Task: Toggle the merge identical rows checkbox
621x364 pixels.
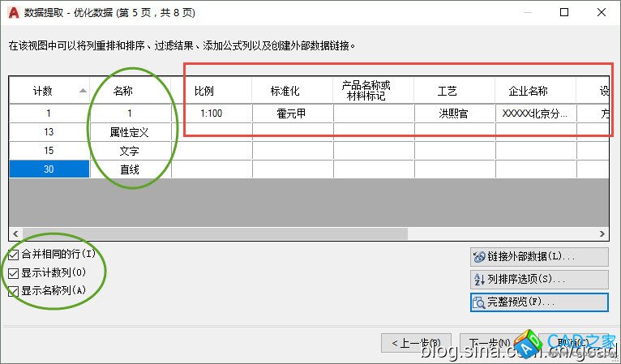Action: 13,255
